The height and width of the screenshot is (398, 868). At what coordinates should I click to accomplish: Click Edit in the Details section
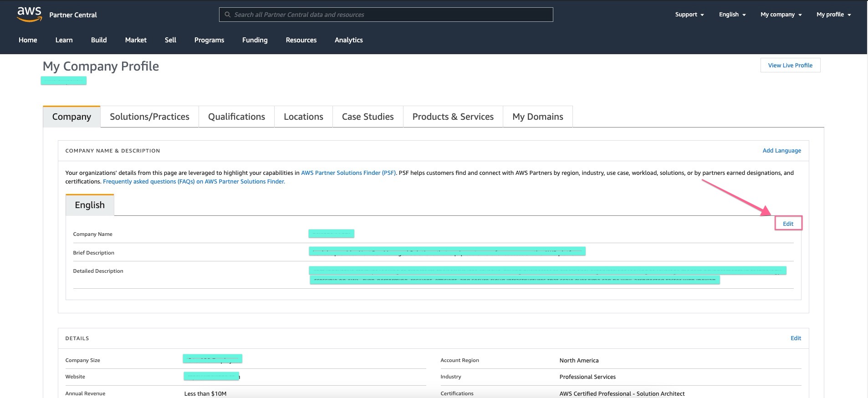(796, 338)
